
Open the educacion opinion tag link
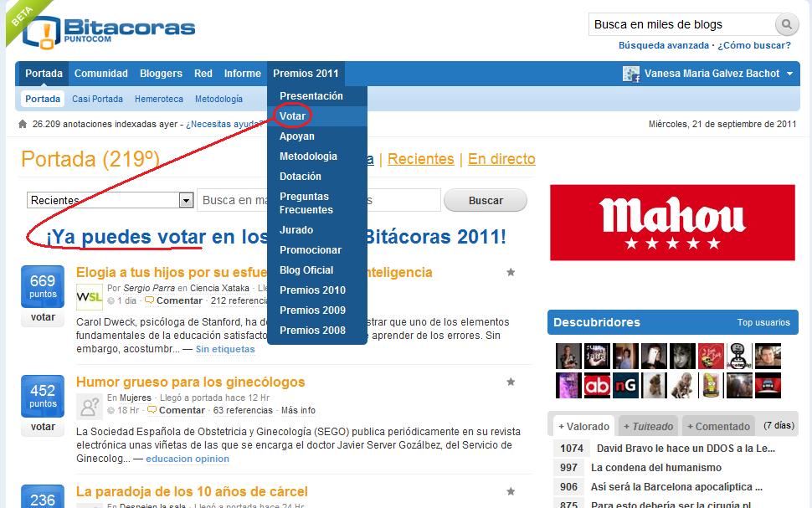[x=188, y=459]
